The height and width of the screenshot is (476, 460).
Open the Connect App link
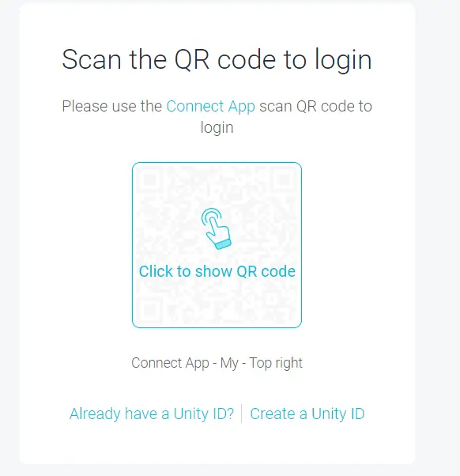click(x=210, y=106)
